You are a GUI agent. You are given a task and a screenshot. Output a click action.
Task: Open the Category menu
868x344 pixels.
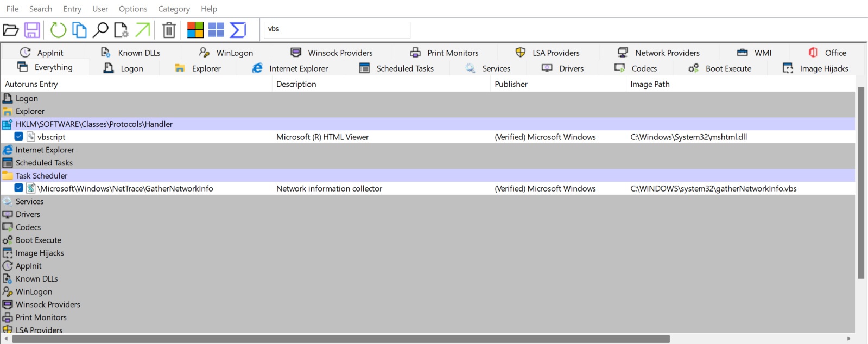(174, 9)
